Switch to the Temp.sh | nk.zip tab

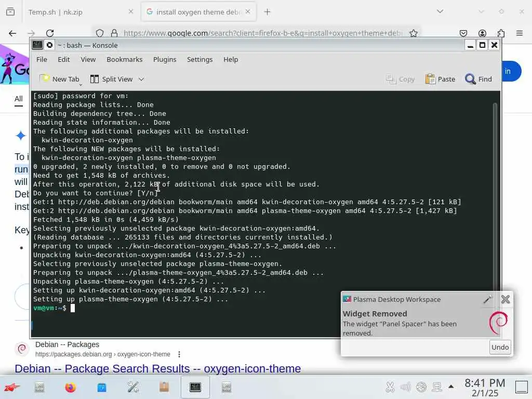coord(55,12)
